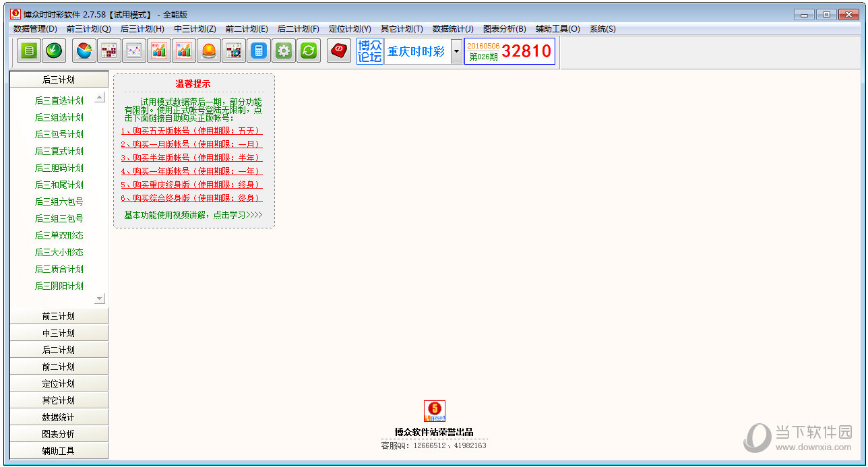868x467 pixels.
Task: Click the green database toolbar icon
Action: pyautogui.click(x=28, y=51)
